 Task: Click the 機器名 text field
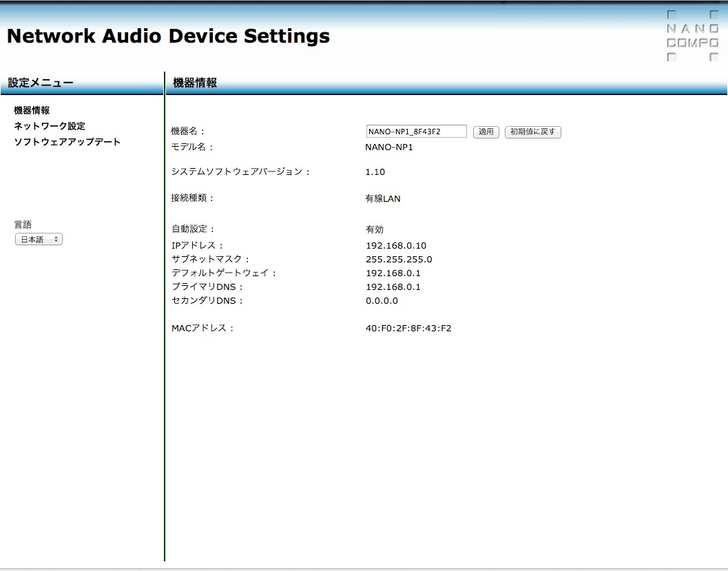point(416,132)
